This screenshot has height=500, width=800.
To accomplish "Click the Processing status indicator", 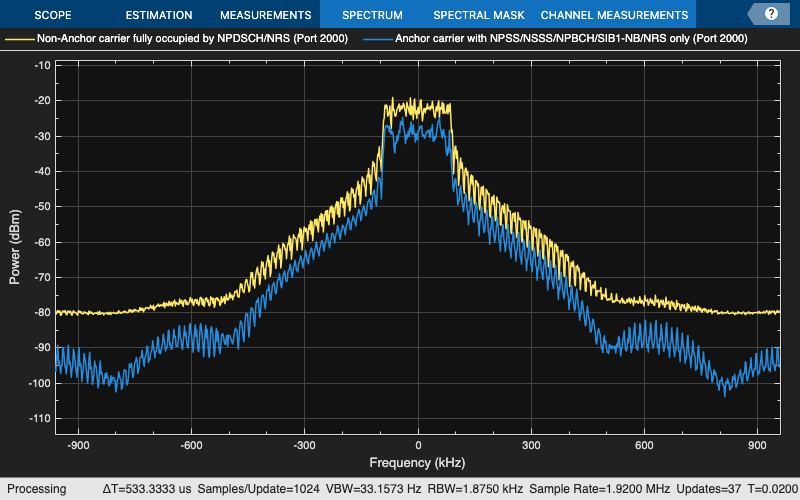I will (x=36, y=489).
